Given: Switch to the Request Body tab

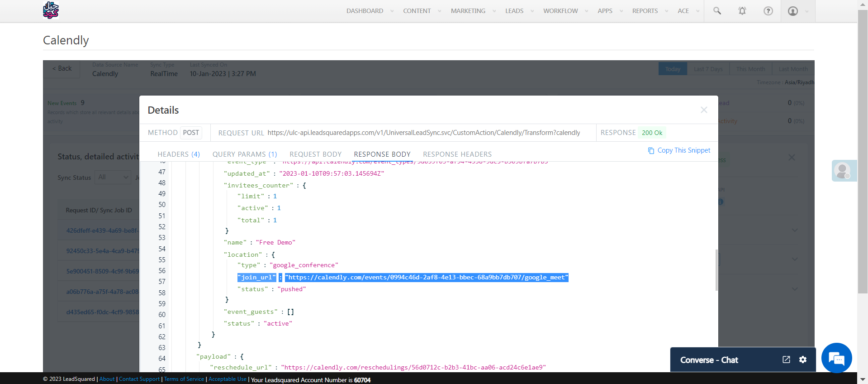Looking at the screenshot, I should (x=315, y=154).
